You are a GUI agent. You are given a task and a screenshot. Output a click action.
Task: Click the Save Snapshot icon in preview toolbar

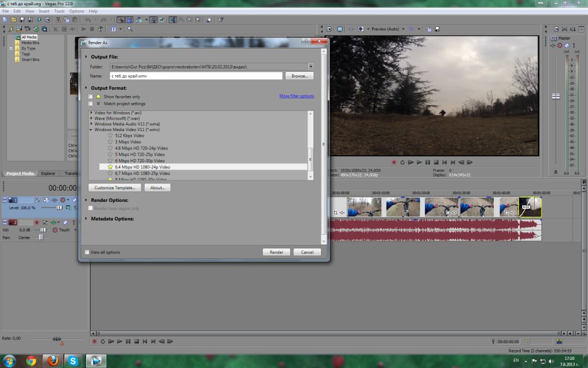438,29
